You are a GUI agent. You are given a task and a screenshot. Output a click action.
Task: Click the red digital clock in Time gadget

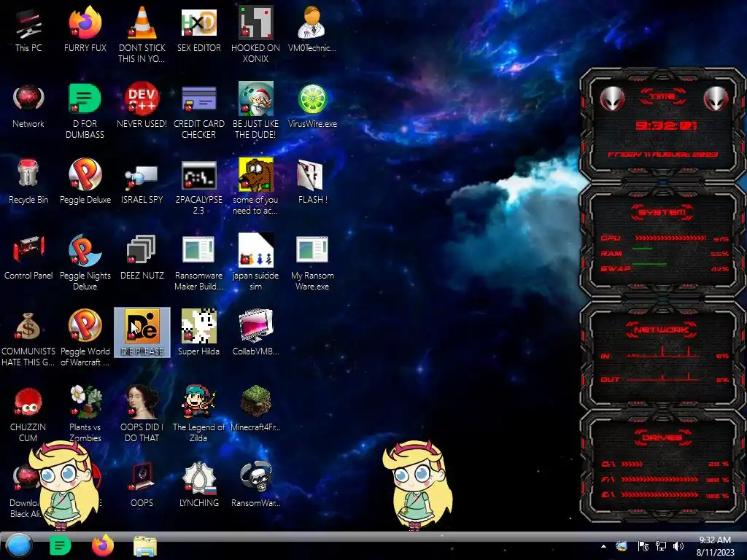[x=666, y=125]
